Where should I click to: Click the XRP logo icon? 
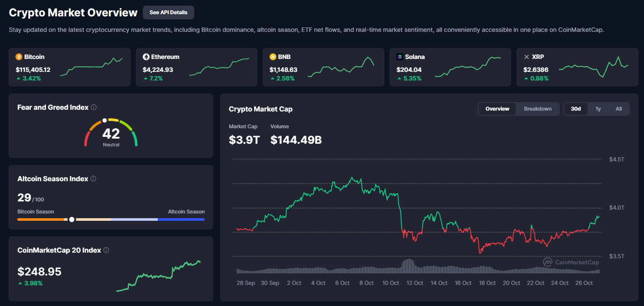pyautogui.click(x=527, y=57)
